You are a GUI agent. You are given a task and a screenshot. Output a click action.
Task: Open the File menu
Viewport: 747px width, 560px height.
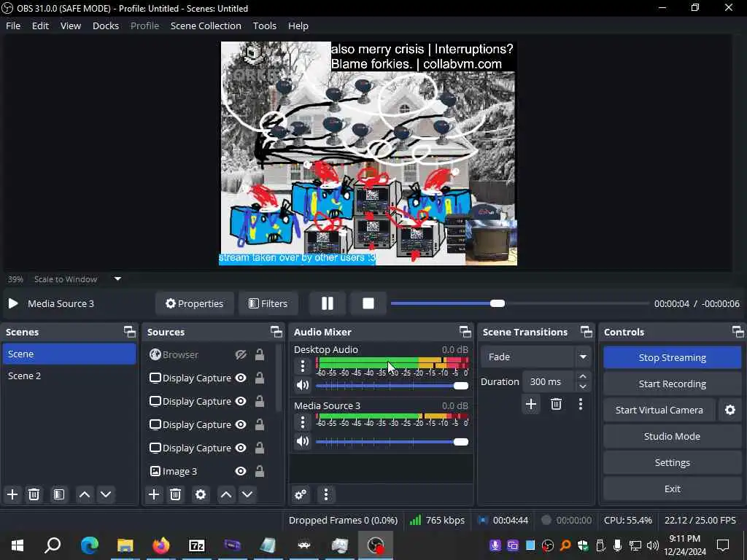(13, 26)
